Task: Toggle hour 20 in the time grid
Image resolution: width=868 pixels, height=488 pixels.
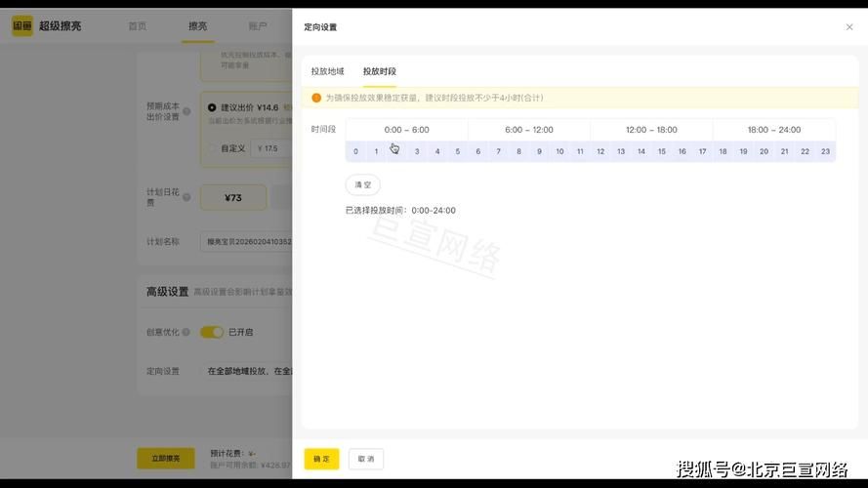Action: pyautogui.click(x=764, y=151)
